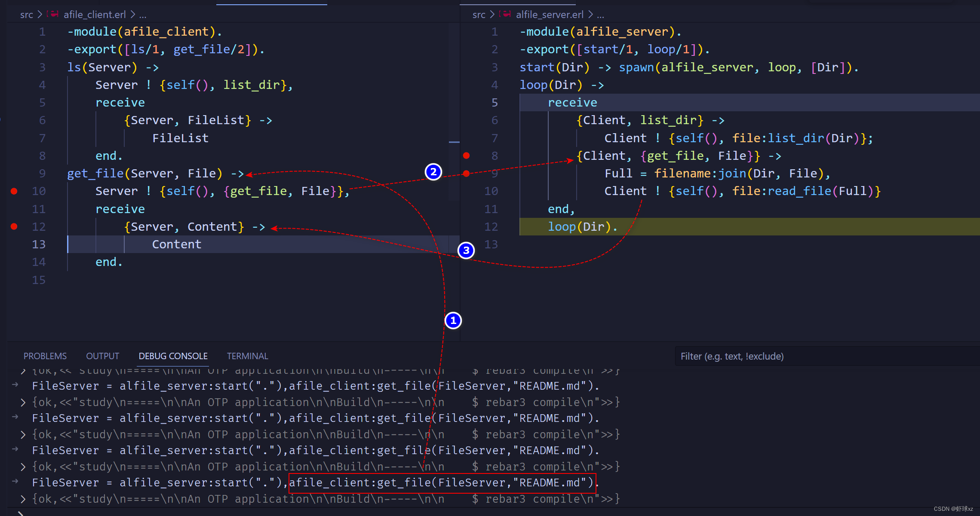This screenshot has width=980, height=516.
Task: Toggle breakpoint on line 8 of alfile_server.erl
Action: [467, 156]
